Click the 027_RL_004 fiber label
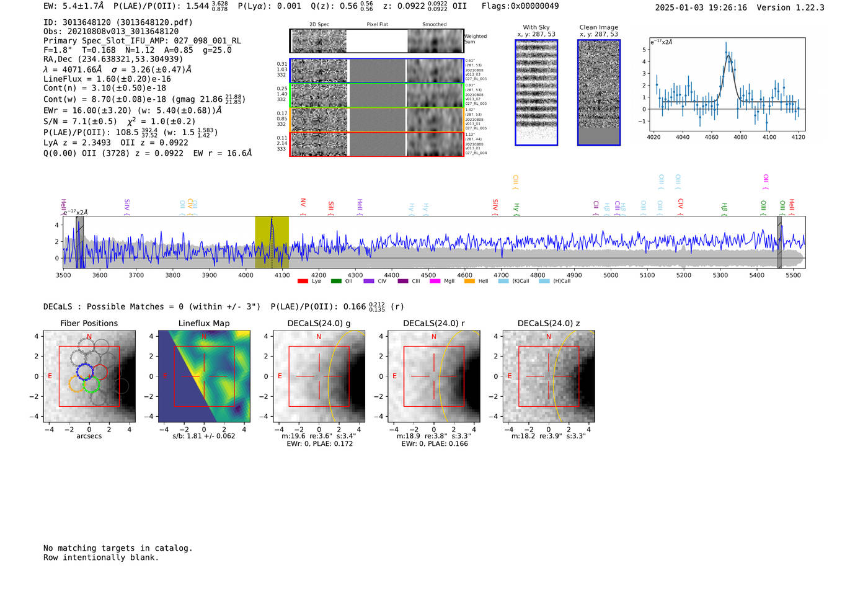Viewport: 868px width, 591px height. coord(476,153)
